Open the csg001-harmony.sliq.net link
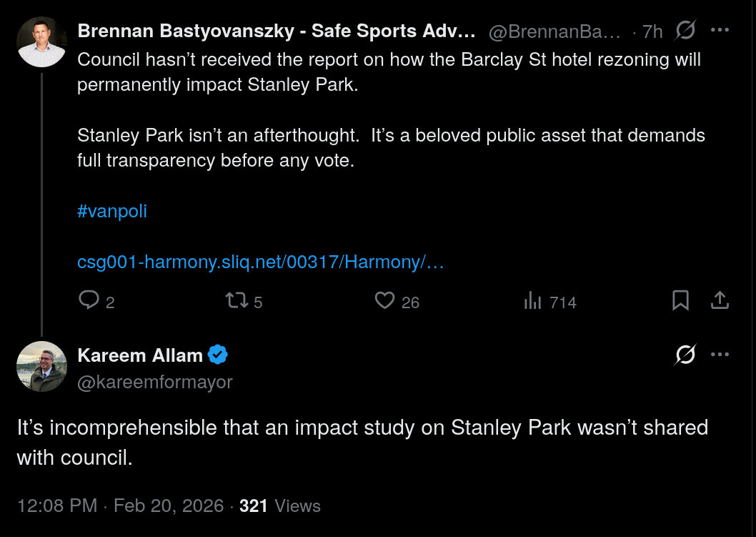The image size is (756, 537). [x=260, y=262]
